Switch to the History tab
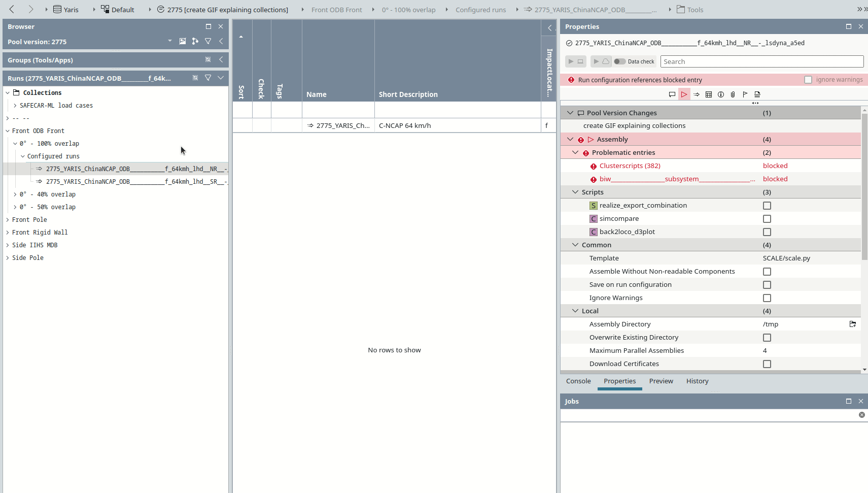Screen dimensions: 868x493 point(697,381)
